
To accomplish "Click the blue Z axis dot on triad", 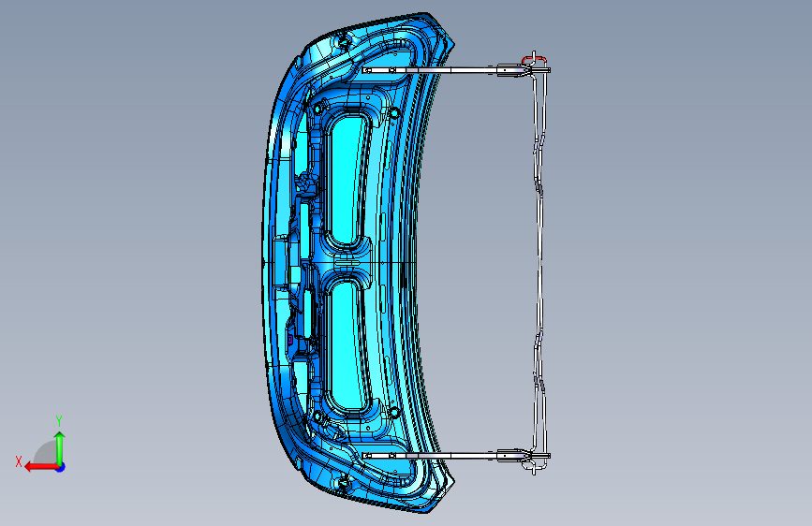I will click(x=61, y=467).
